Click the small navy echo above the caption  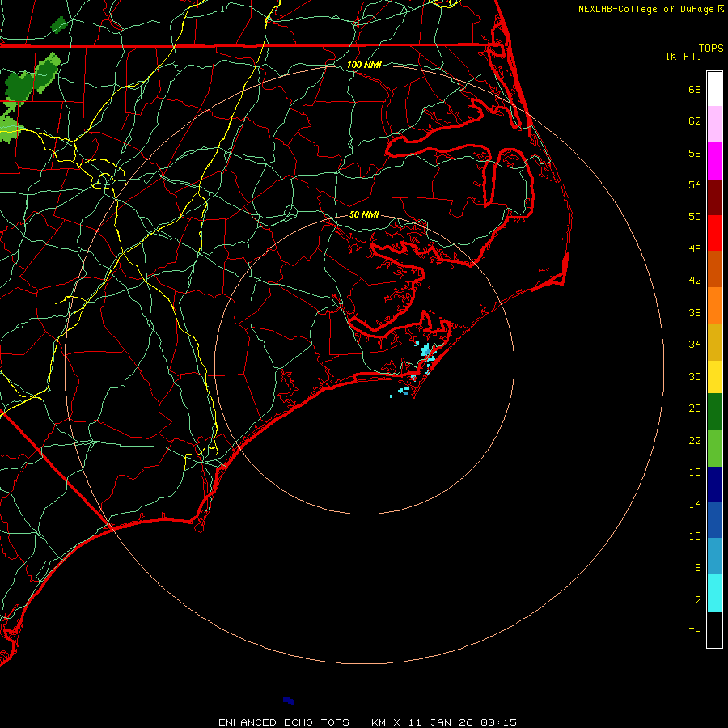point(289,700)
